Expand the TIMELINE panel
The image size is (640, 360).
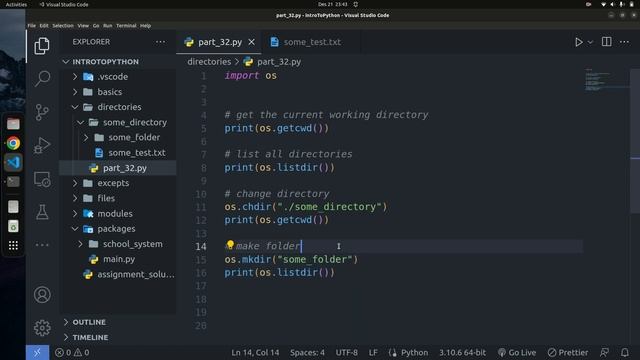(118, 338)
